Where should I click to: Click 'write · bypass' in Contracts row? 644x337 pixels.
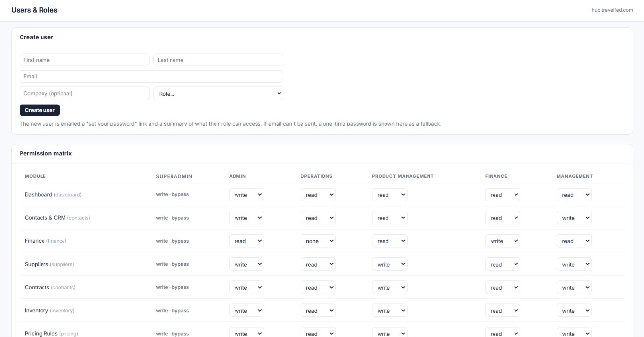(172, 287)
